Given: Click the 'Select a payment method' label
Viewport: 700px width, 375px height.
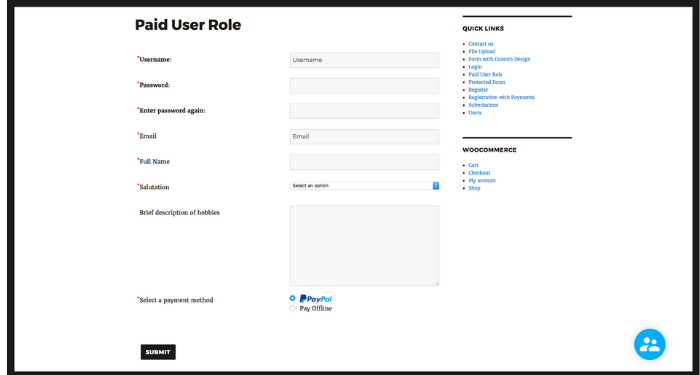Looking at the screenshot, I should click(x=176, y=300).
